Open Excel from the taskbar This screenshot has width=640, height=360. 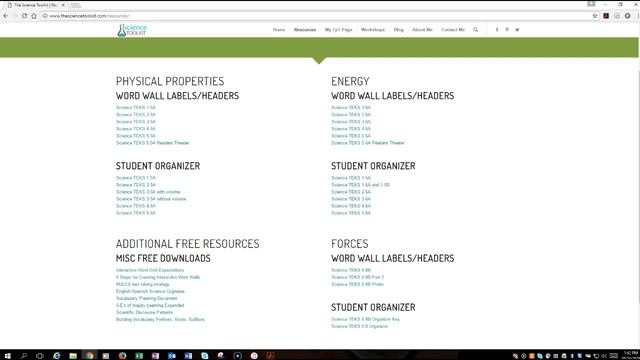tap(139, 356)
